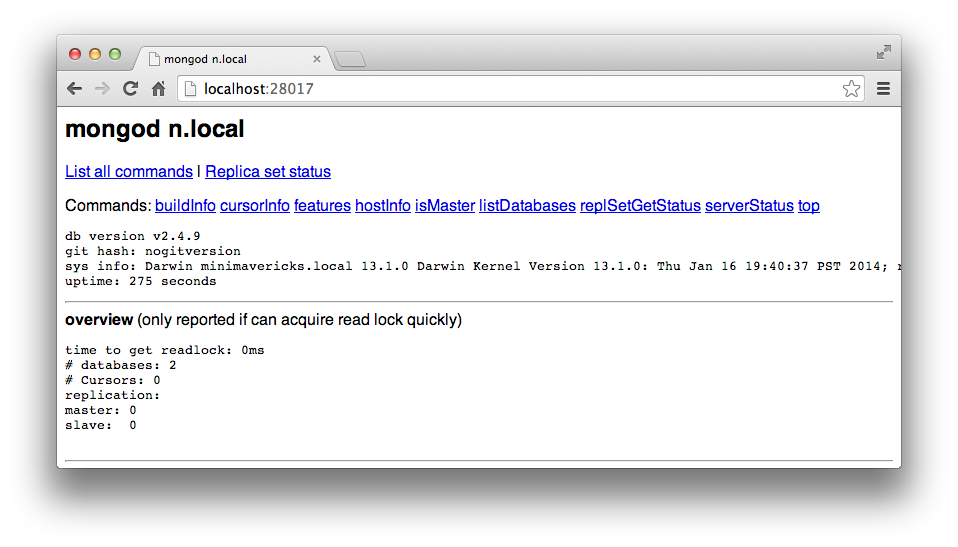Toggle fullscreen with the expand arrows icon
The height and width of the screenshot is (547, 958).
(x=883, y=52)
